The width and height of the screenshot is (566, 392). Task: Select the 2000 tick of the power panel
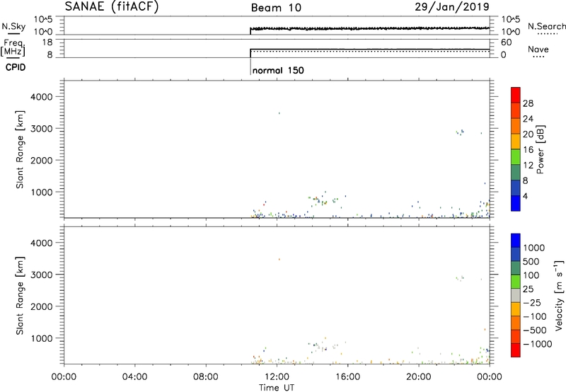[x=41, y=160]
